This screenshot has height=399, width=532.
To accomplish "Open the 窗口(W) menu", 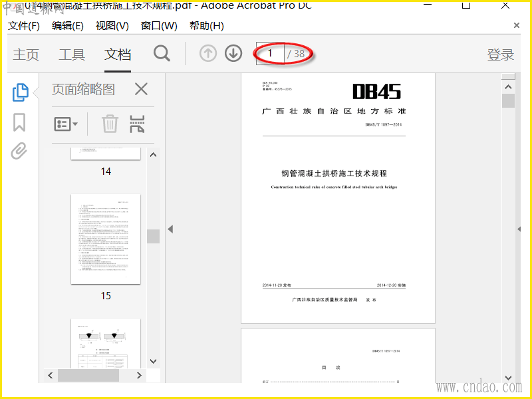I will (159, 26).
